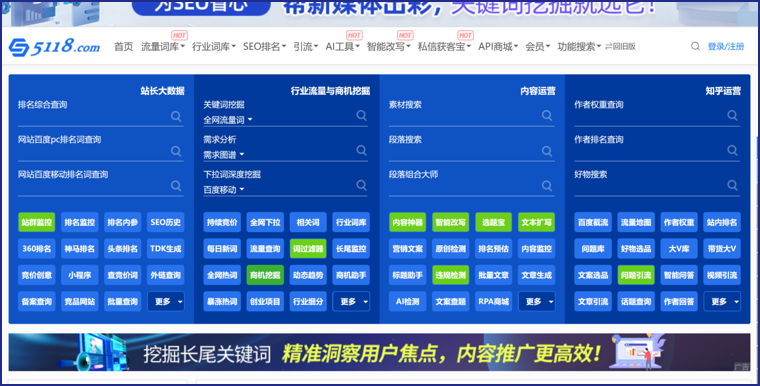Expand 更多 in 知乎运营 panel
Image resolution: width=760 pixels, height=386 pixels.
(x=722, y=302)
